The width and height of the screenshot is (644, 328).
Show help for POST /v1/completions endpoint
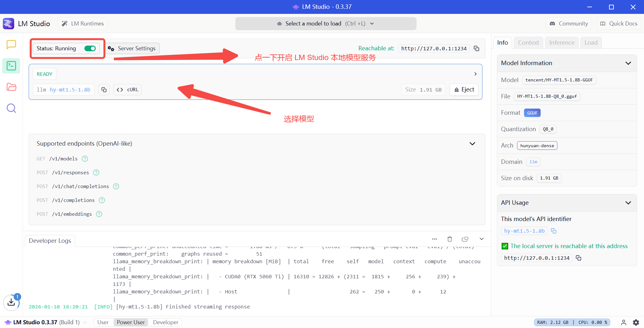point(102,200)
